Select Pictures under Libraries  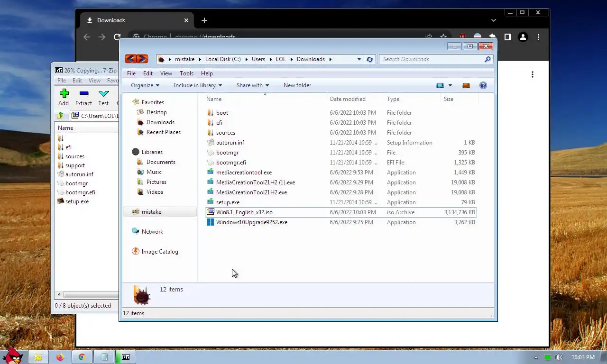click(x=156, y=182)
